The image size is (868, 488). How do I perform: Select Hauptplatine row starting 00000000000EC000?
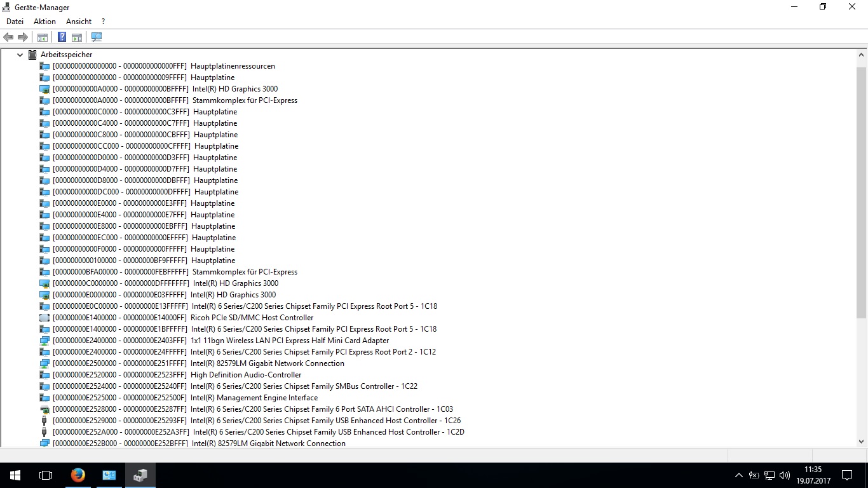point(144,238)
